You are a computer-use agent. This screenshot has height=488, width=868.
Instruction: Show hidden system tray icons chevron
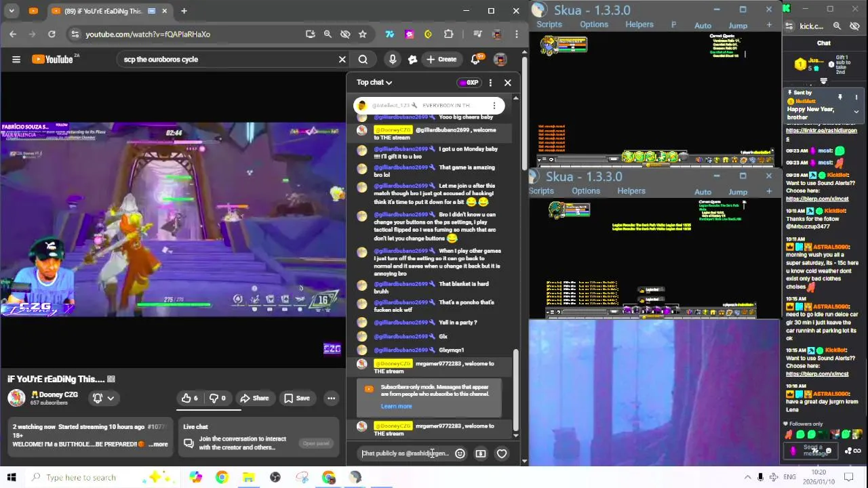[x=747, y=477]
